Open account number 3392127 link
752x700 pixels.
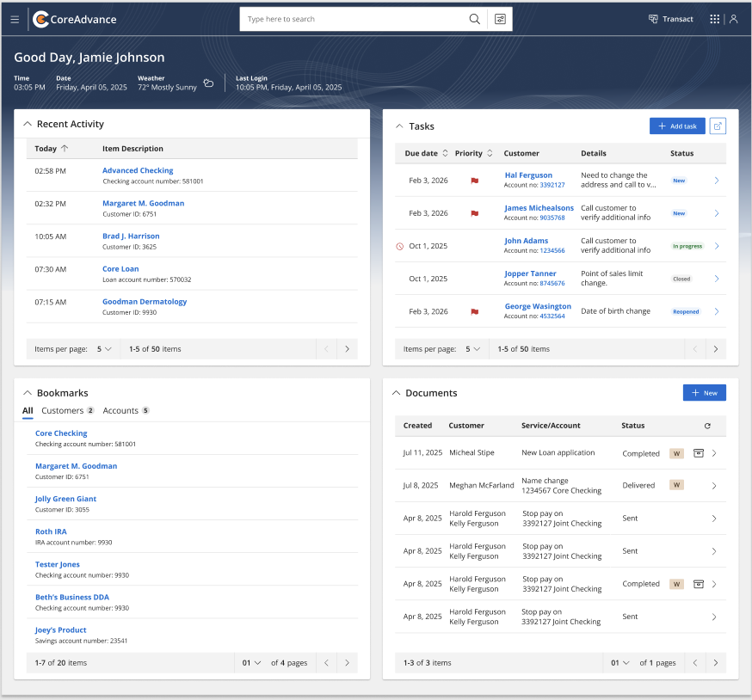click(552, 185)
